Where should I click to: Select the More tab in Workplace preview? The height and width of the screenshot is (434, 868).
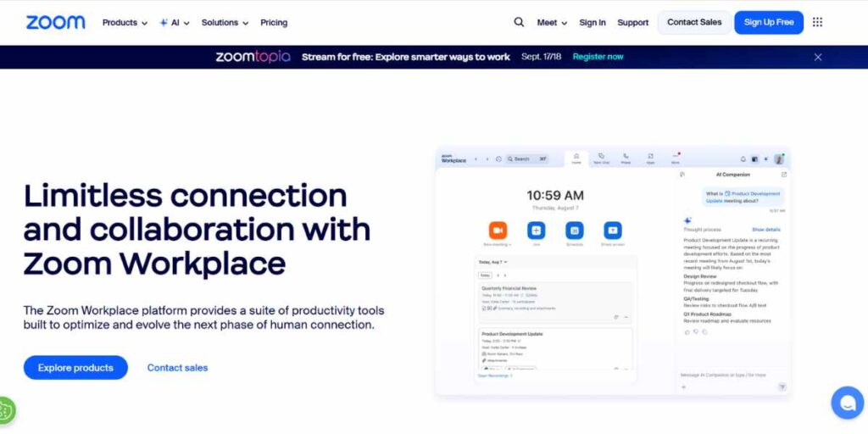[676, 159]
